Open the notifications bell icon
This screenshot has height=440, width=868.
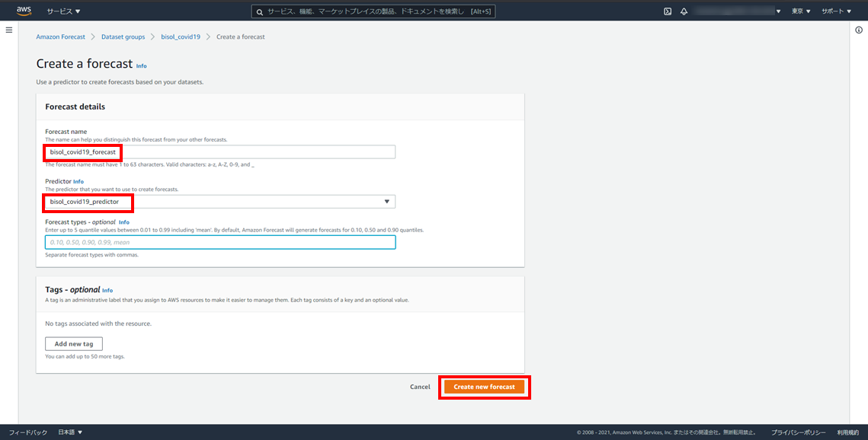(684, 11)
